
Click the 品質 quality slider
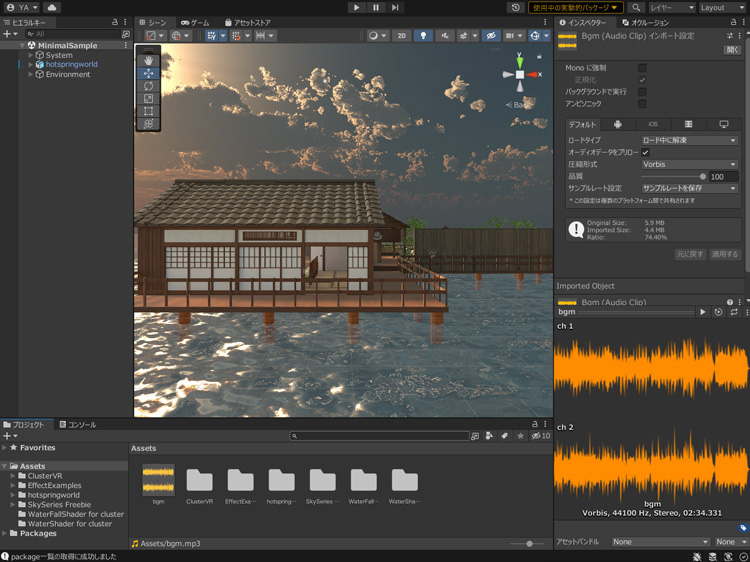tap(672, 176)
